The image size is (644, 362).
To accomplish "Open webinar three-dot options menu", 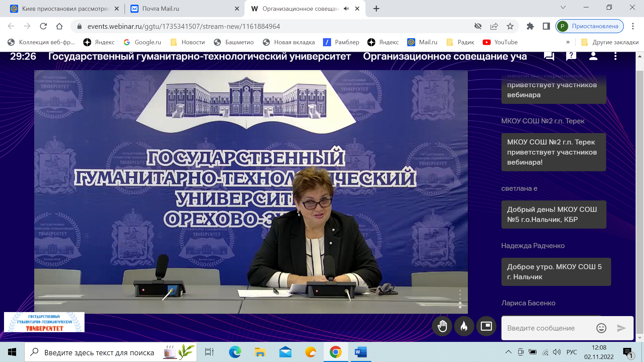I will coord(615,56).
